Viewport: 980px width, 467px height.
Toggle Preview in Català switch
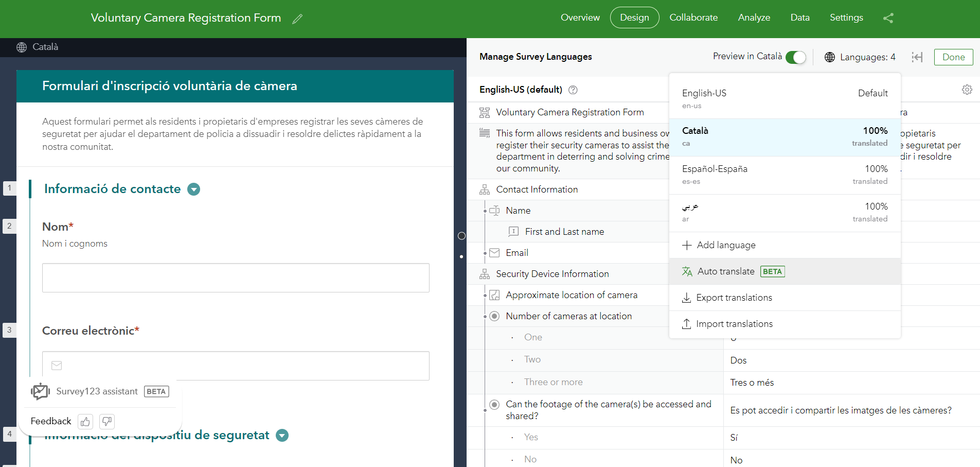796,57
